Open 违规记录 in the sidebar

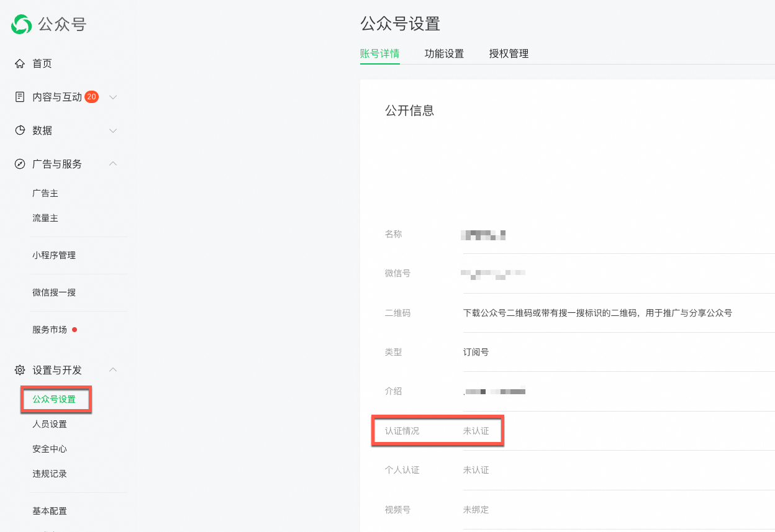[x=50, y=474]
